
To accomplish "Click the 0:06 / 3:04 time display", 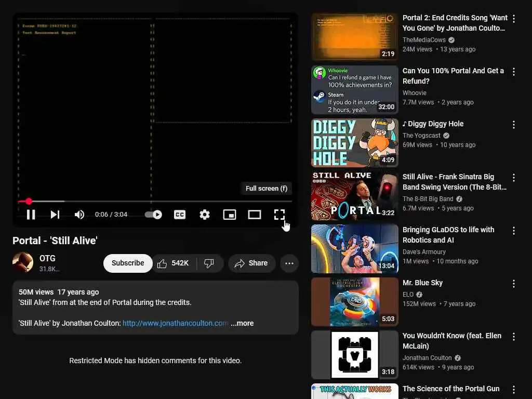I will [111, 215].
